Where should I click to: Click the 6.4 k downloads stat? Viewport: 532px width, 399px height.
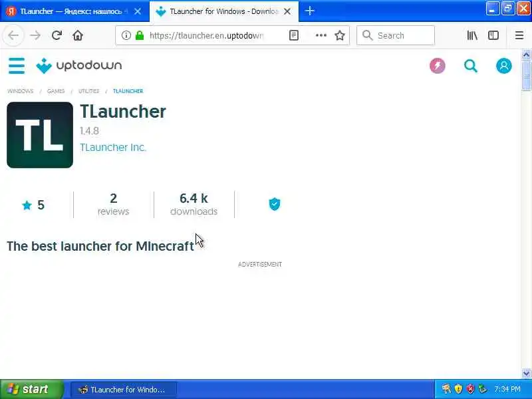(x=194, y=204)
